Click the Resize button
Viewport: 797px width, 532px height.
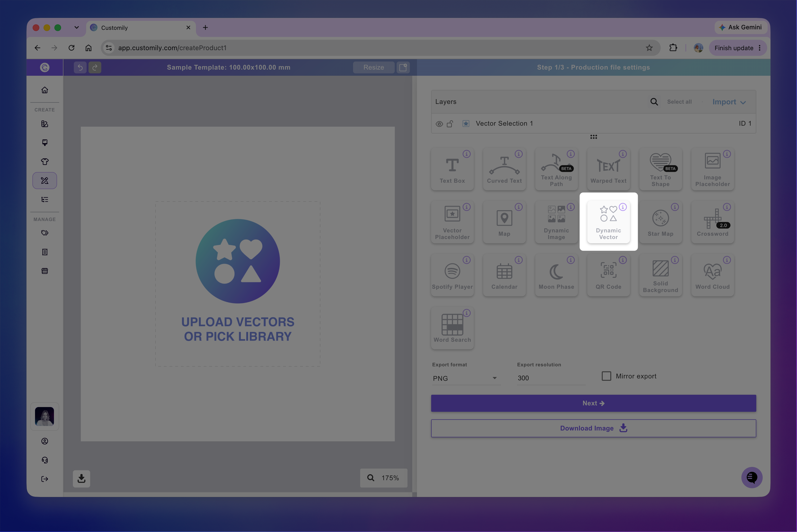374,67
